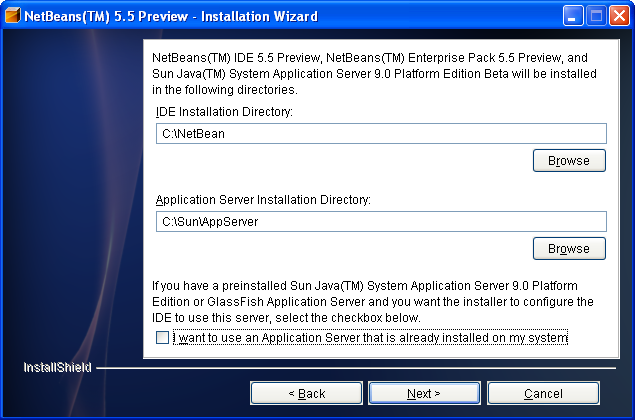The image size is (635, 420).
Task: Click the 'Application Server Installation Directory:' label
Action: [263, 200]
